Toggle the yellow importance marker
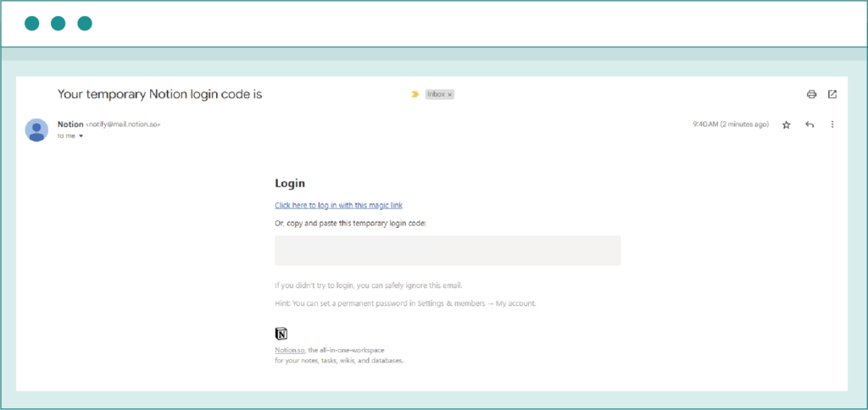 (x=415, y=94)
